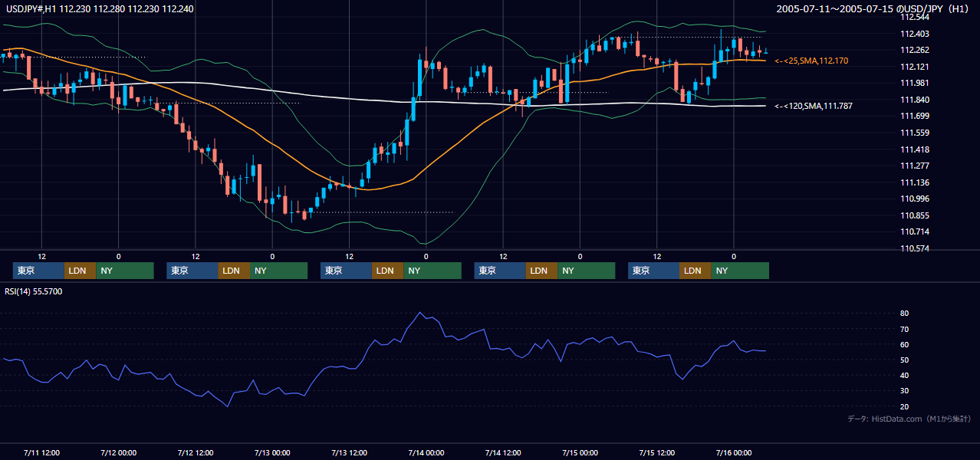
Task: Click the RSI(14) 55.5700 indicator label
Action: tap(33, 291)
